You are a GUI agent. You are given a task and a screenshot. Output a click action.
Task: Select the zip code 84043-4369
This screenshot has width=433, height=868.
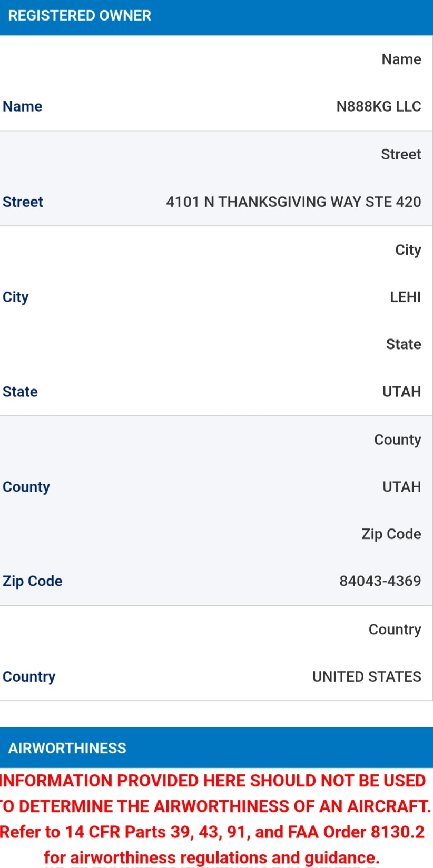point(380,581)
